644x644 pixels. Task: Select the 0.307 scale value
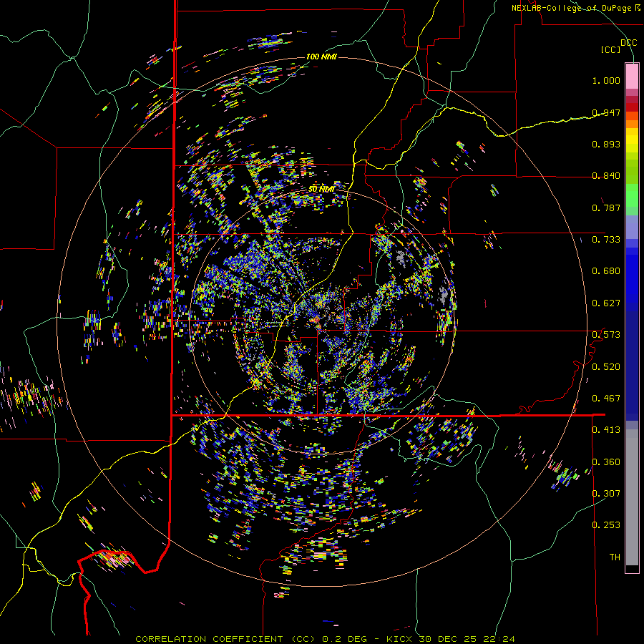pos(606,494)
